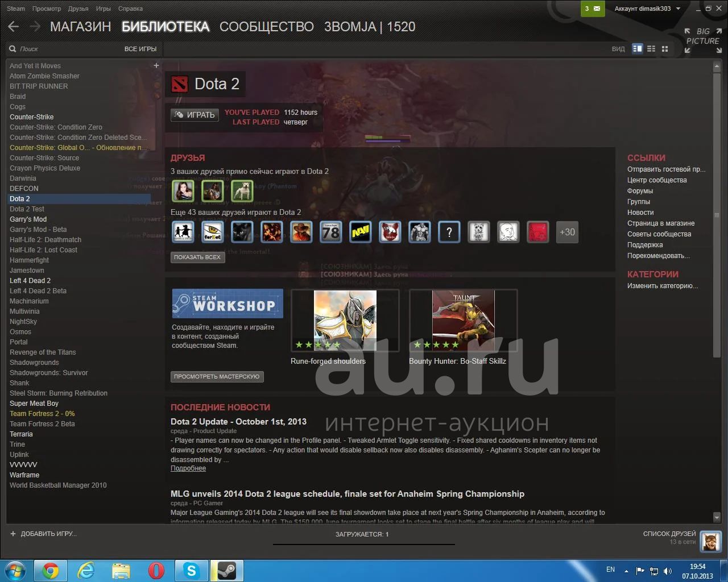Viewport: 728px width, 582px height.
Task: Open the friend avatar with white dog
Action: tap(242, 191)
